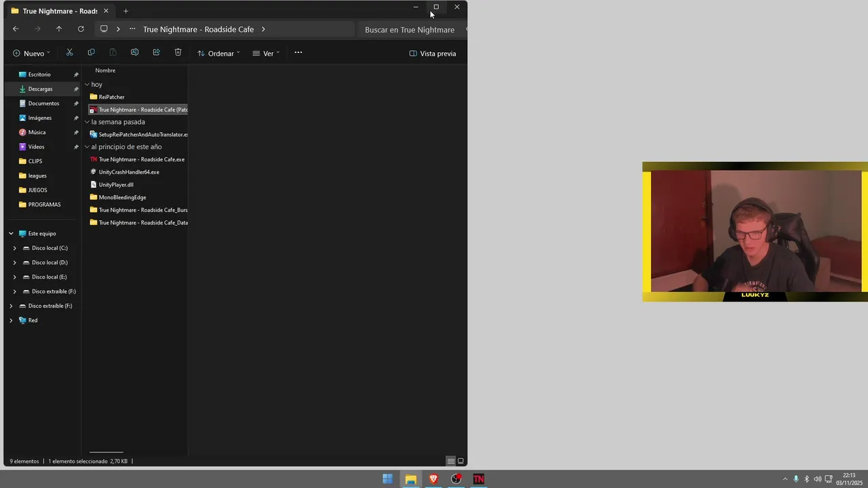Screen dimensions: 868x488
Task: Expand Disco local (E:) in the tree
Action: tap(15, 277)
